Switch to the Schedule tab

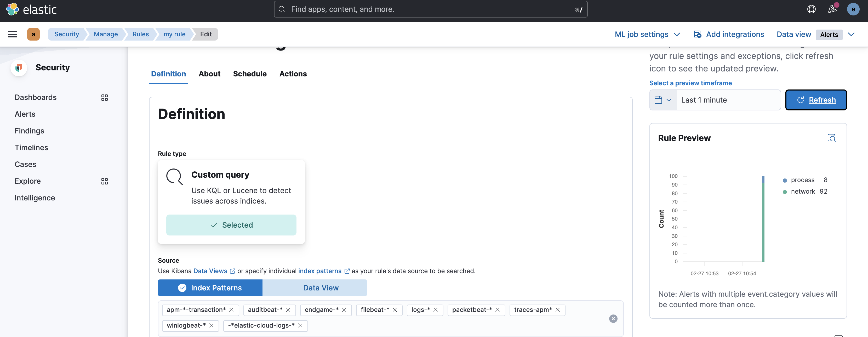(x=250, y=74)
